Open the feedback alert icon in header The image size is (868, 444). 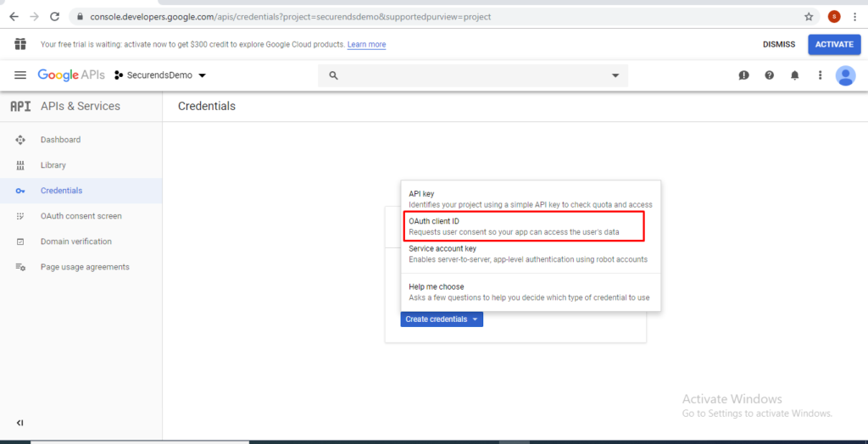[743, 75]
